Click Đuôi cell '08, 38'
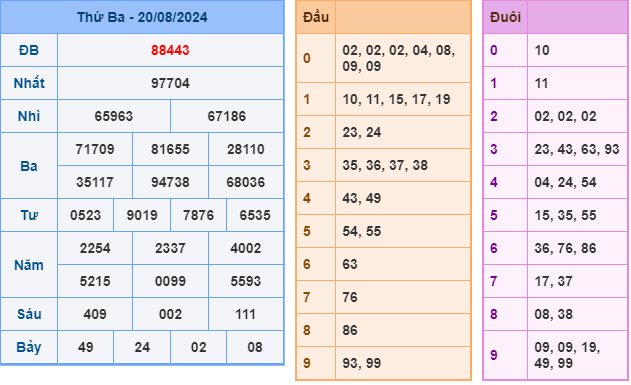The image size is (631, 385). click(x=577, y=314)
